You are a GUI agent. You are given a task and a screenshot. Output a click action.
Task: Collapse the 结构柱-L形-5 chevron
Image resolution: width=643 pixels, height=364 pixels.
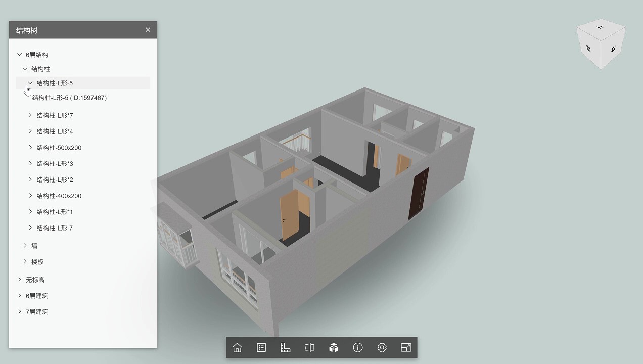point(30,83)
